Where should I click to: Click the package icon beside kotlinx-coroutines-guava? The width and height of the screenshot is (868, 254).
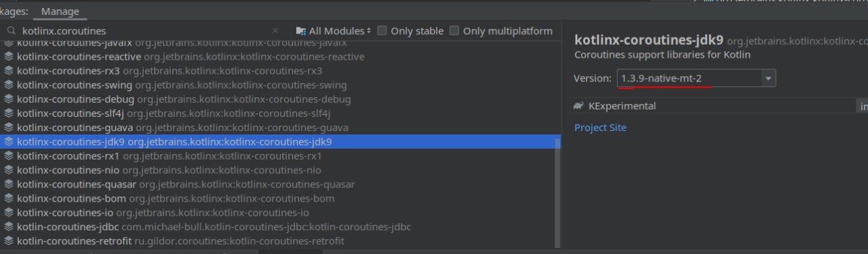pos(8,128)
